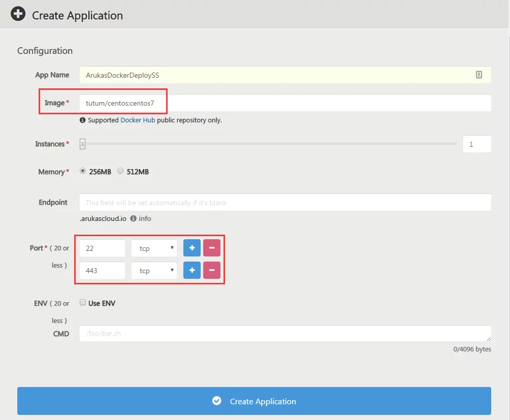Add a port using plus button on port 22 row

click(x=192, y=248)
